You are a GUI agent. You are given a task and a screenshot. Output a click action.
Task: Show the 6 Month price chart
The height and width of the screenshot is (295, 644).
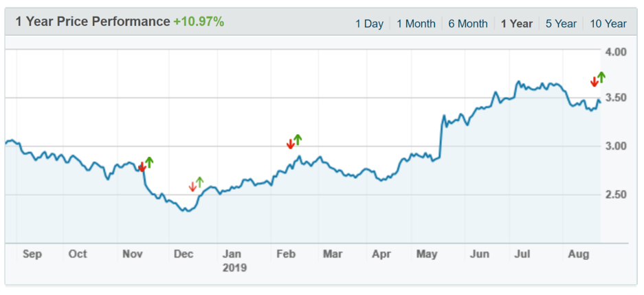pos(468,23)
